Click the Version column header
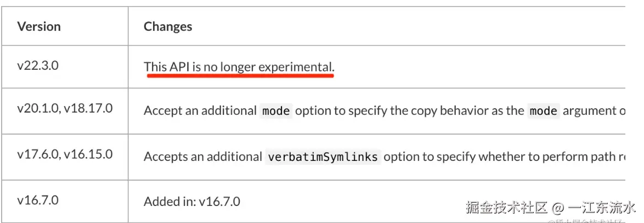644x223 pixels. pyautogui.click(x=39, y=26)
